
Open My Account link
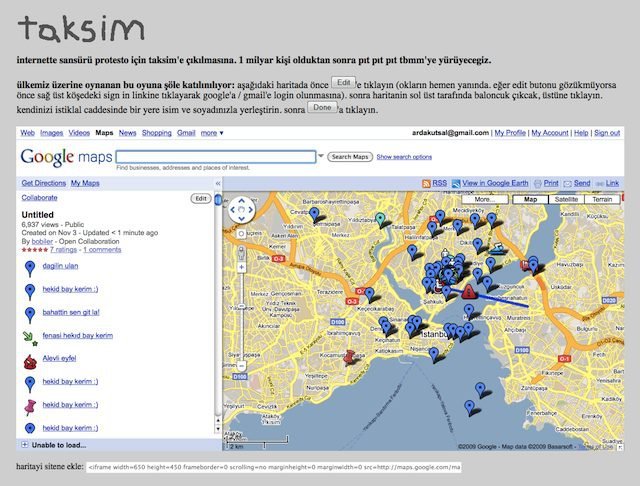(x=549, y=133)
